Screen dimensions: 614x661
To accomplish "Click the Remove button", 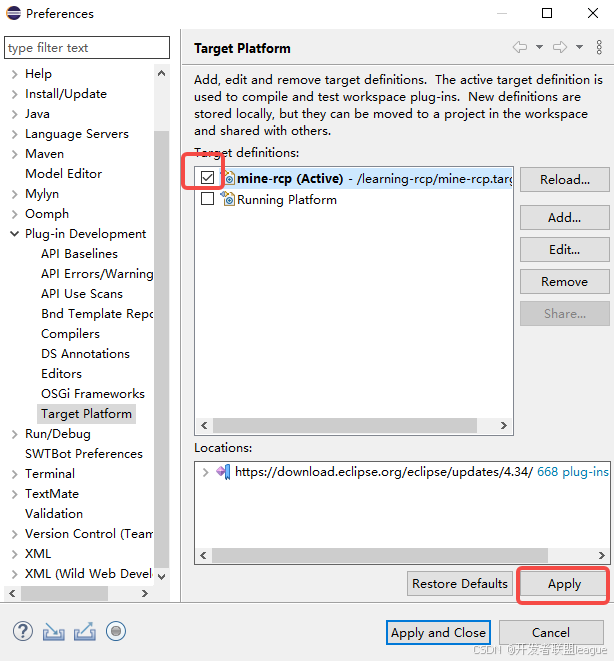I will coord(565,282).
